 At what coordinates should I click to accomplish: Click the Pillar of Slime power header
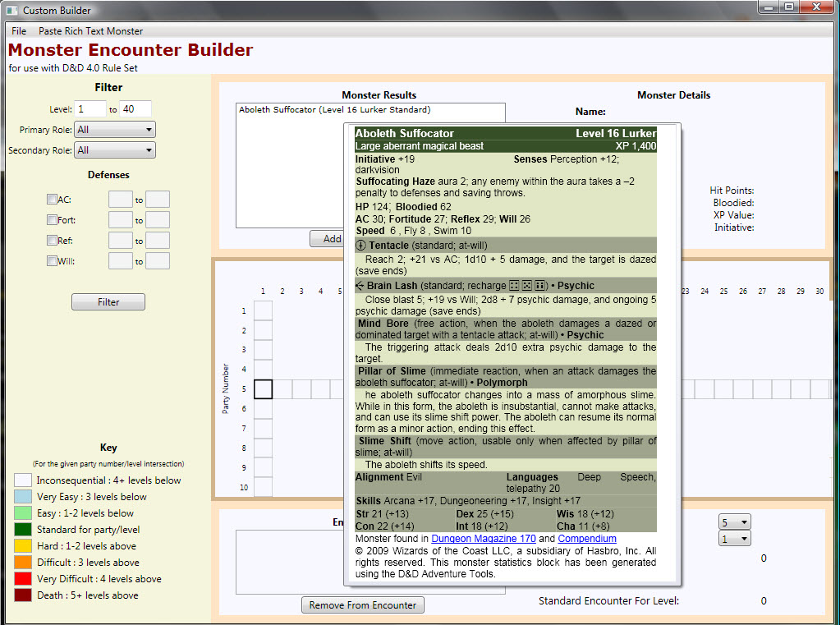[x=506, y=377]
